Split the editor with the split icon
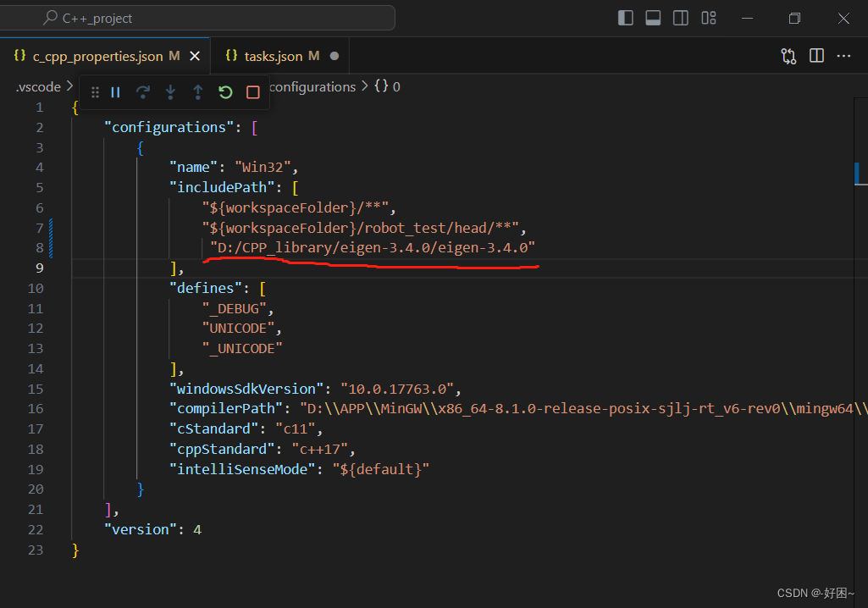This screenshot has height=608, width=868. coord(815,55)
